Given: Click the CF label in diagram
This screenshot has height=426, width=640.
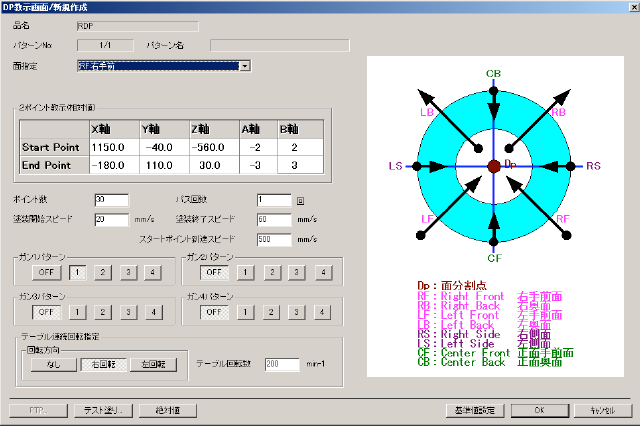Looking at the screenshot, I should tap(494, 258).
